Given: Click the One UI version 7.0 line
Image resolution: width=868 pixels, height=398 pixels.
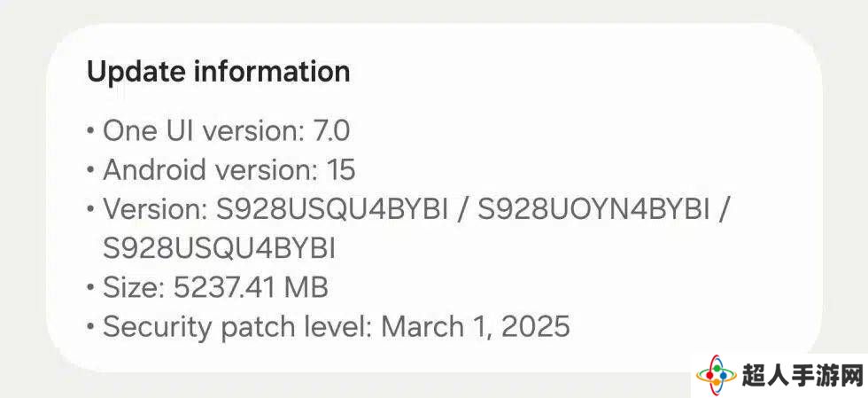Looking at the screenshot, I should pyautogui.click(x=227, y=131).
